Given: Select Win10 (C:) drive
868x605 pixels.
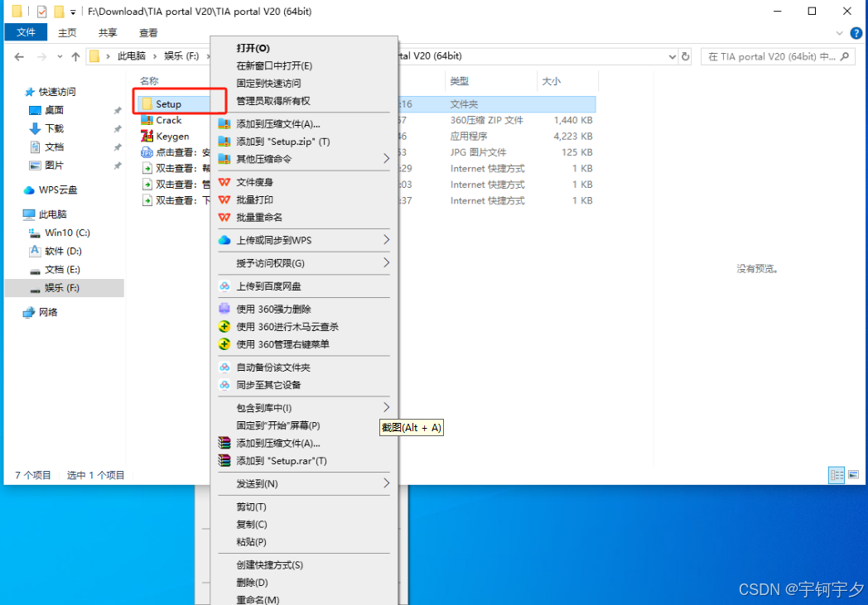Looking at the screenshot, I should tap(67, 233).
